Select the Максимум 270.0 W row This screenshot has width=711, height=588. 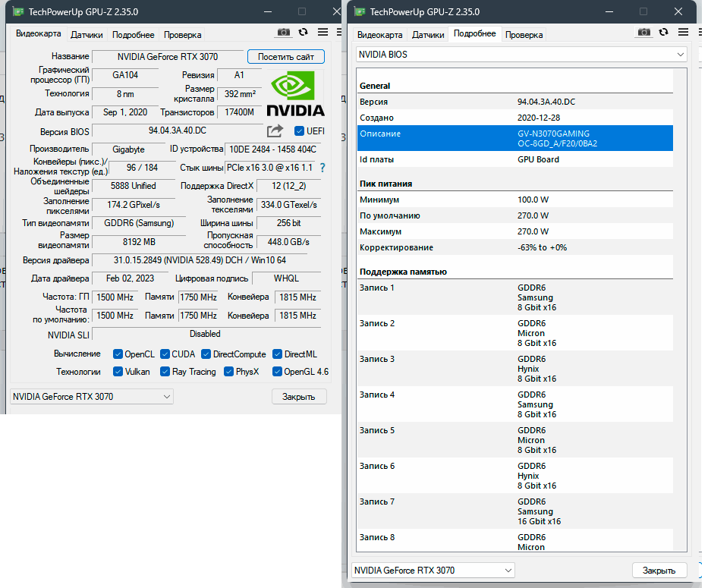tap(515, 231)
